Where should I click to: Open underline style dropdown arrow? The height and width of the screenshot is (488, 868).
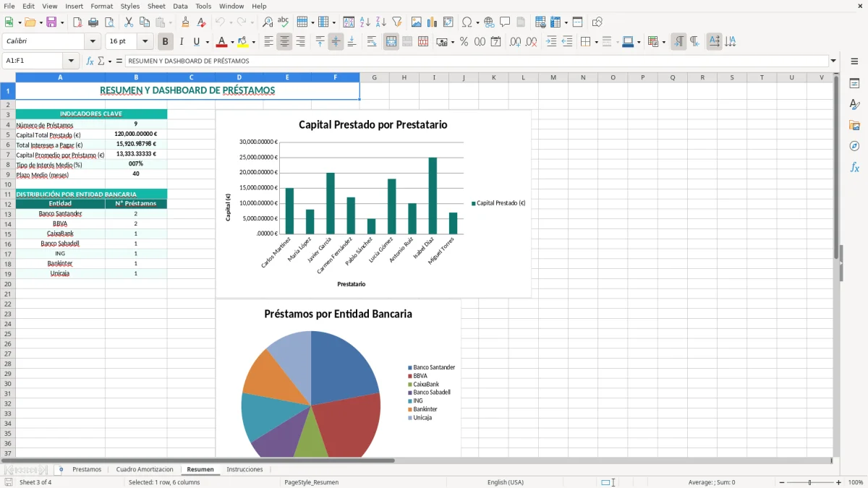pyautogui.click(x=207, y=42)
